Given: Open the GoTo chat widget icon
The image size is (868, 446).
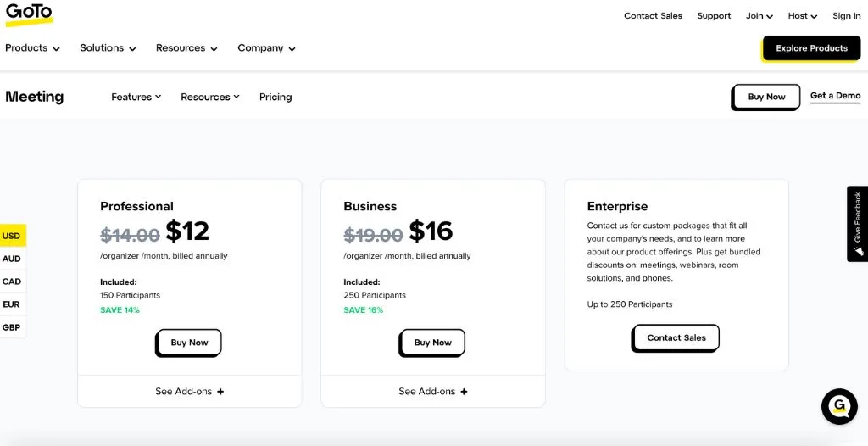Looking at the screenshot, I should click(x=839, y=406).
